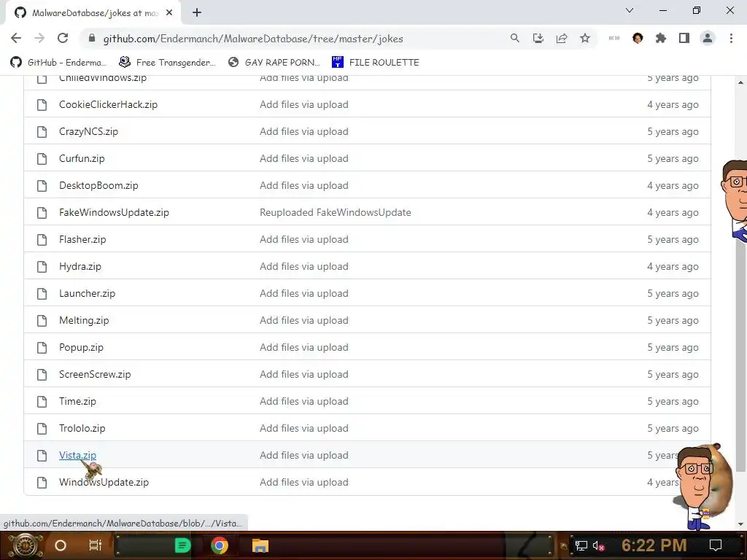This screenshot has height=560, width=747.
Task: Click the muted volume tray icon
Action: [598, 545]
